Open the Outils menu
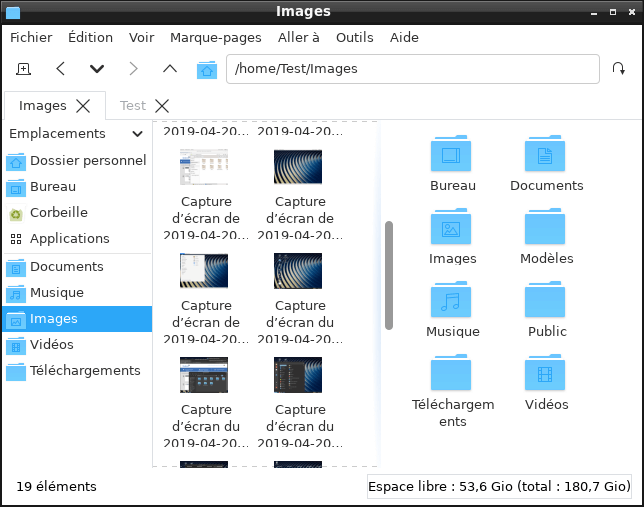The image size is (644, 507). [x=355, y=37]
